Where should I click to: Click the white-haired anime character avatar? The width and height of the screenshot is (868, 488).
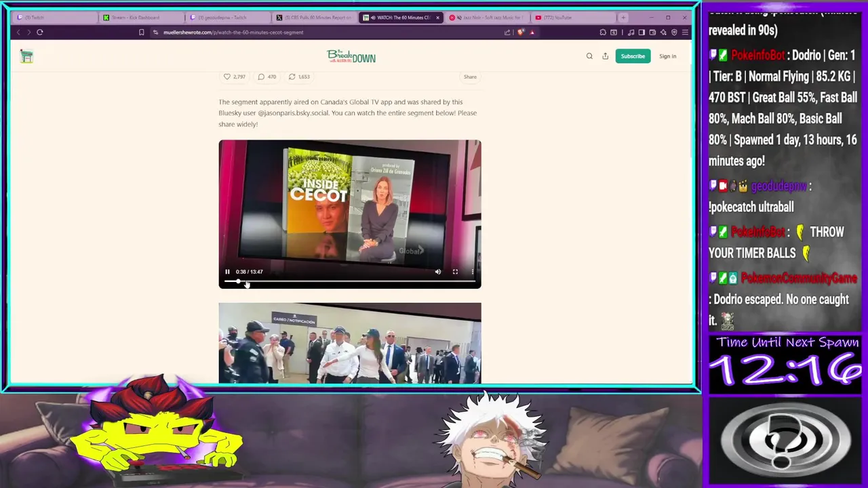pos(493,441)
